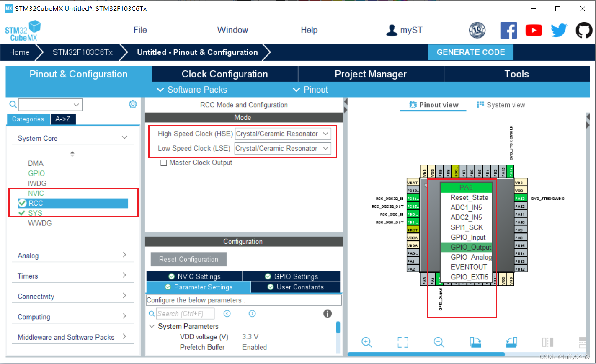Viewport: 596px width, 364px height.
Task: Click the parameter search magnifier icon
Action: (x=152, y=314)
